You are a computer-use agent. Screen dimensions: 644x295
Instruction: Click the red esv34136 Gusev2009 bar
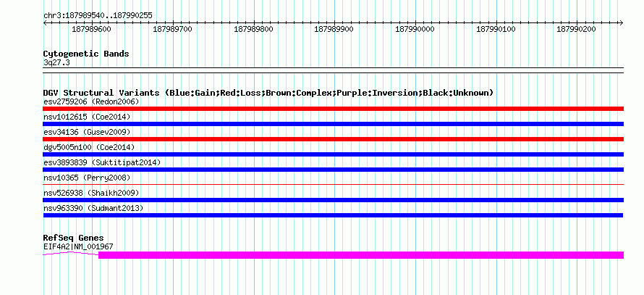pyautogui.click(x=333, y=139)
